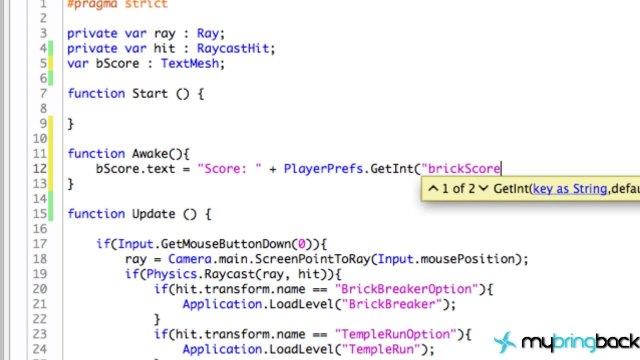Click '"TempleRun"' string on line 24
The width and height of the screenshot is (640, 360).
pyautogui.click(x=381, y=349)
